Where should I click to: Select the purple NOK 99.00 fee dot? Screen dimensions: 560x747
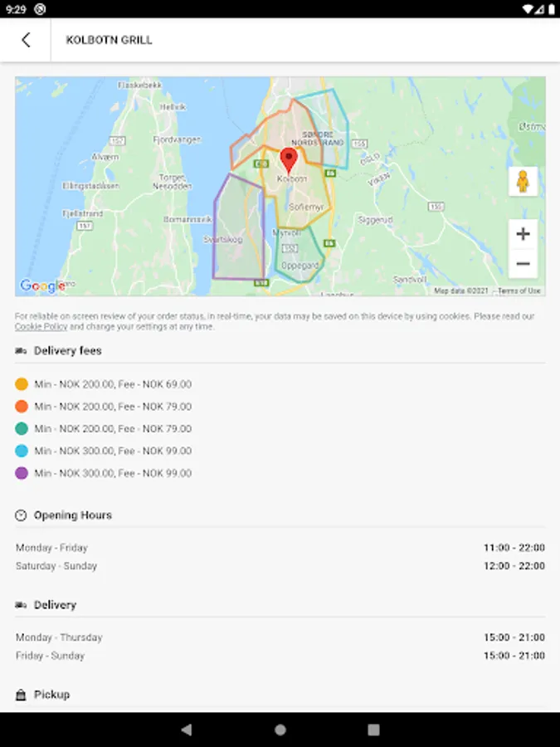(22, 473)
